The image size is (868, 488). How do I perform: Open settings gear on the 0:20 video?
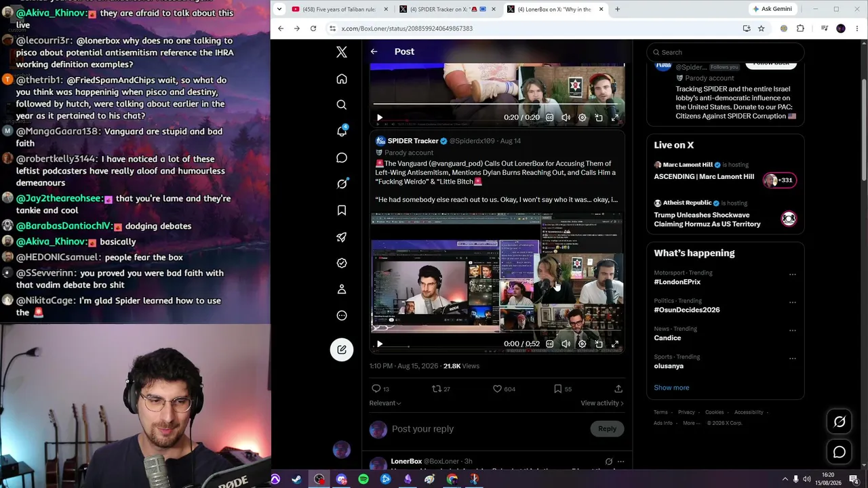point(582,117)
